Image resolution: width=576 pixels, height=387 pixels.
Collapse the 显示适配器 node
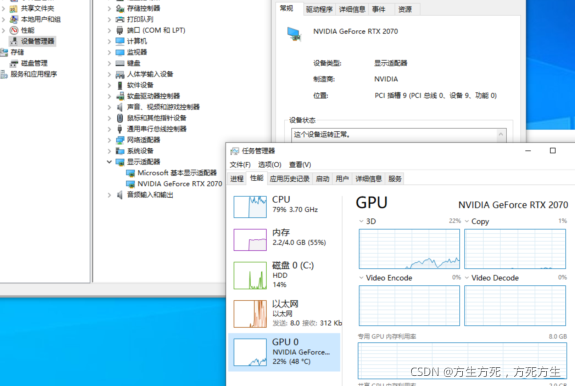tap(109, 162)
